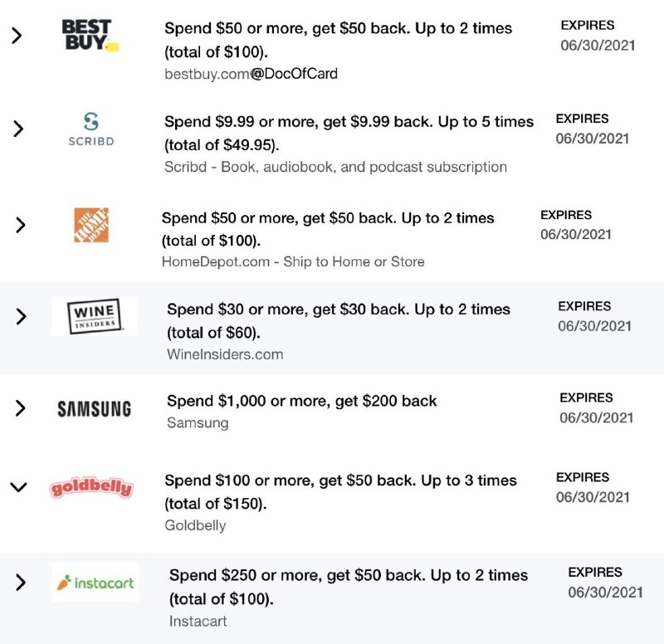
Task: Click the Scribd subscription description text
Action: click(330, 167)
